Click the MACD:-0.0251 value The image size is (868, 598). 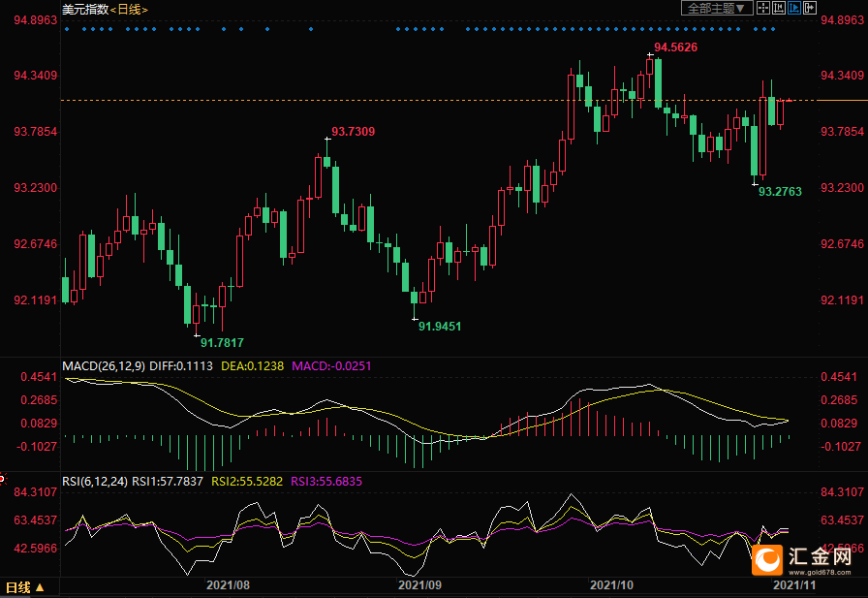331,366
